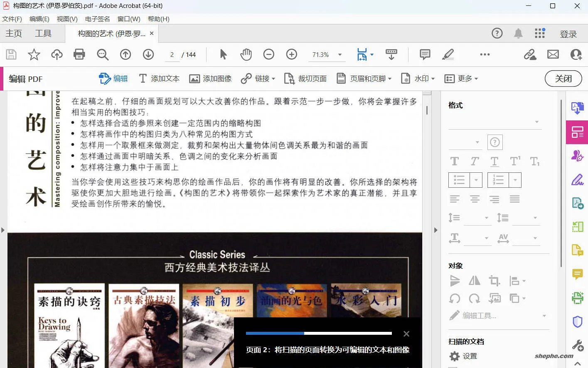Switch to the 工具 tab

43,34
